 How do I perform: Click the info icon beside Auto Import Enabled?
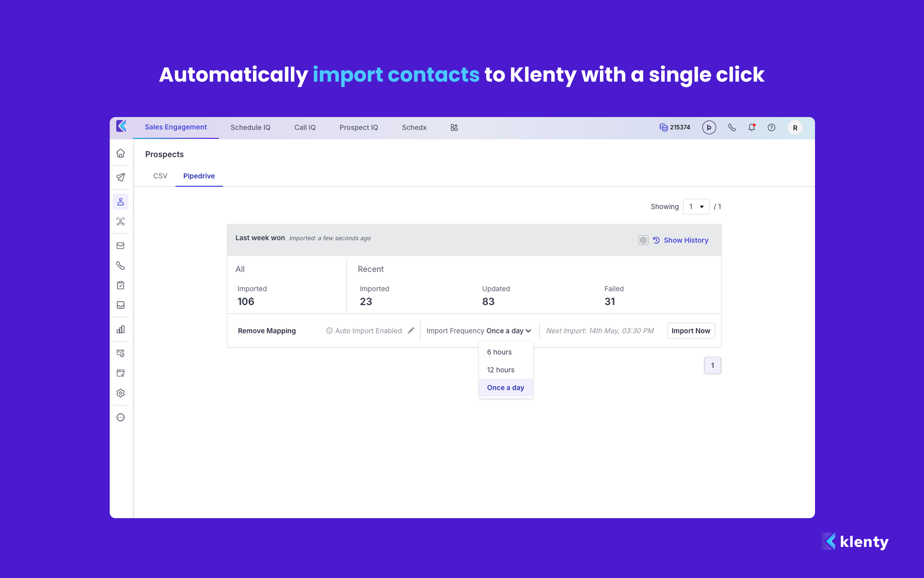pos(329,331)
